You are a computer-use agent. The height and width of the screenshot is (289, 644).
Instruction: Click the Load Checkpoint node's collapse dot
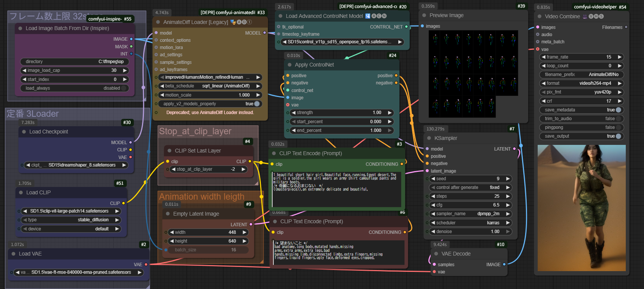[x=24, y=132]
